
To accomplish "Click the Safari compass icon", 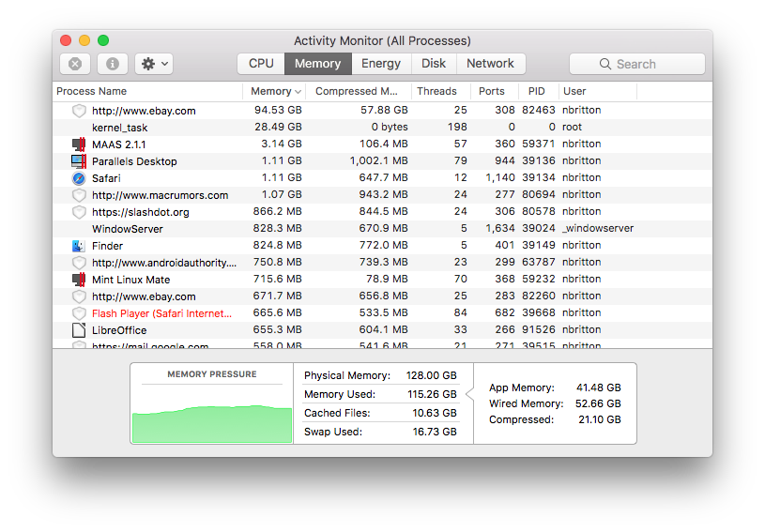I will coord(79,178).
